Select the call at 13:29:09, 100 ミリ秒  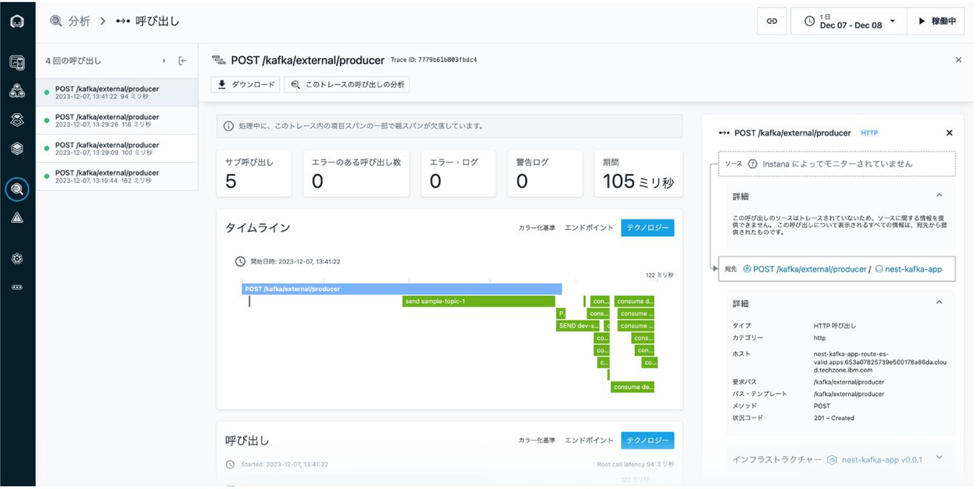pos(117,148)
